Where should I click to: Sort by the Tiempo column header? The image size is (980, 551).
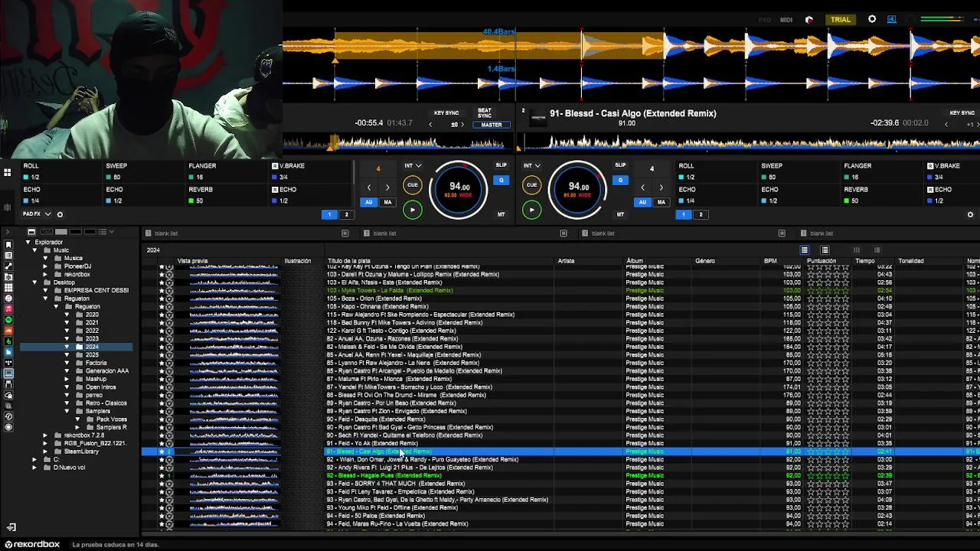click(x=865, y=261)
